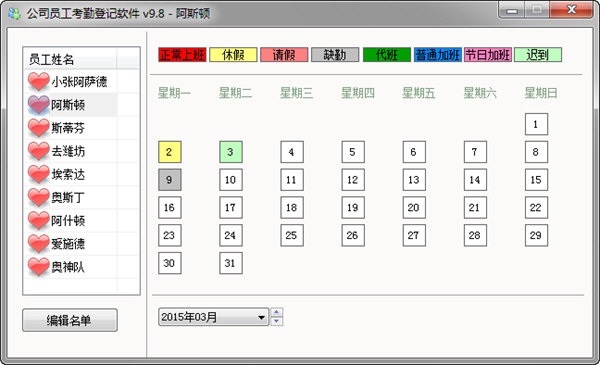Select calendar day 16
Image resolution: width=600 pixels, height=365 pixels.
coord(170,207)
